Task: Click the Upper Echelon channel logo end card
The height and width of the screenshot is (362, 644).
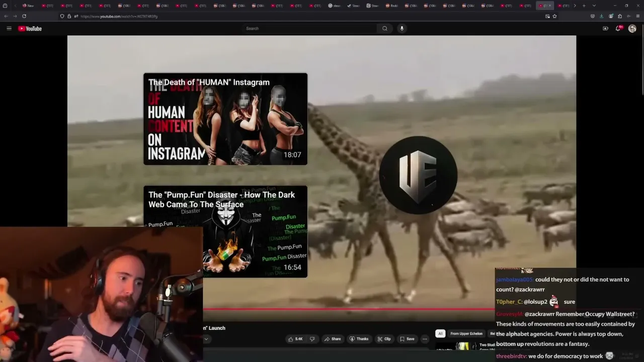Action: coord(418,175)
